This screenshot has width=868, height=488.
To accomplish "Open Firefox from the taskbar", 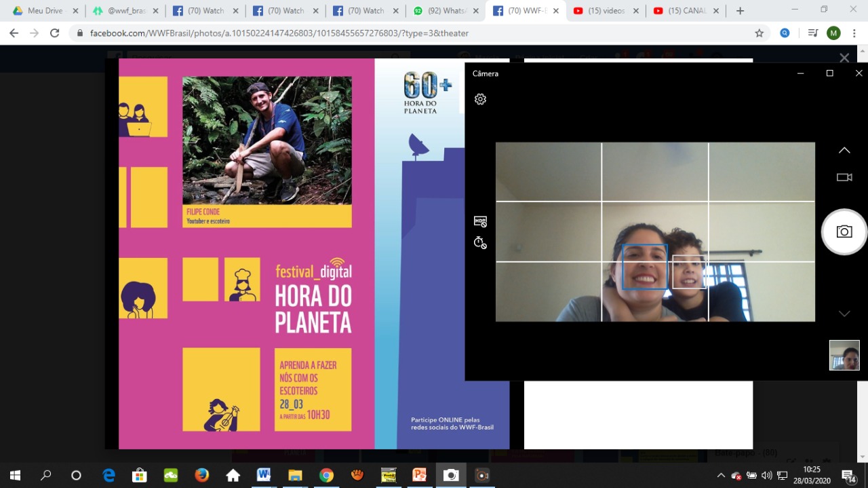I will click(202, 475).
